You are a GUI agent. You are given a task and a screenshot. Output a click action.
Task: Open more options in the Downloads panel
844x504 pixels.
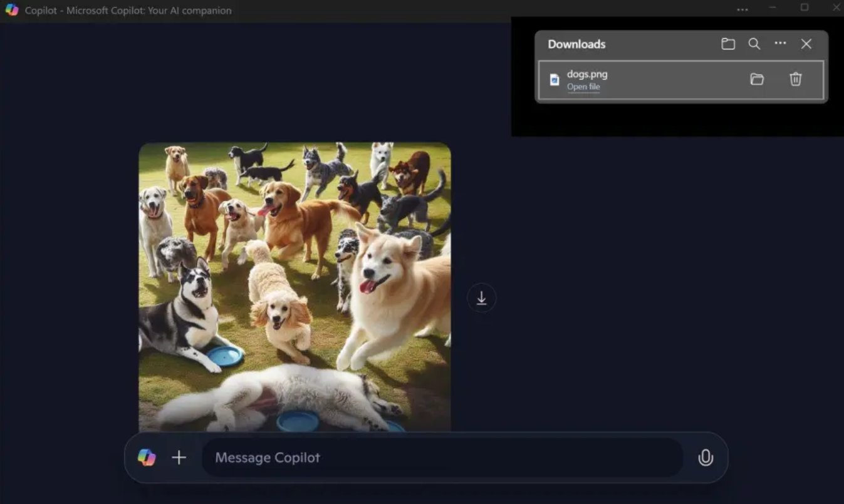coord(780,43)
